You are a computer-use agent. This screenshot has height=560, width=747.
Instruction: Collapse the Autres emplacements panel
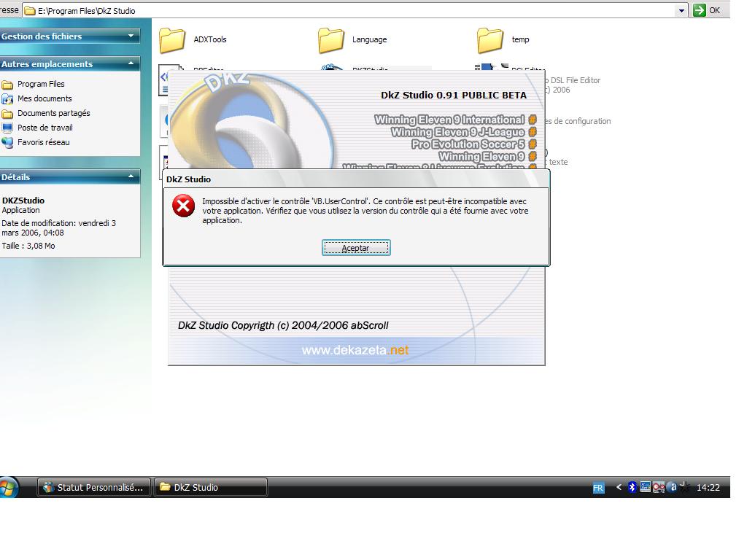pyautogui.click(x=131, y=63)
